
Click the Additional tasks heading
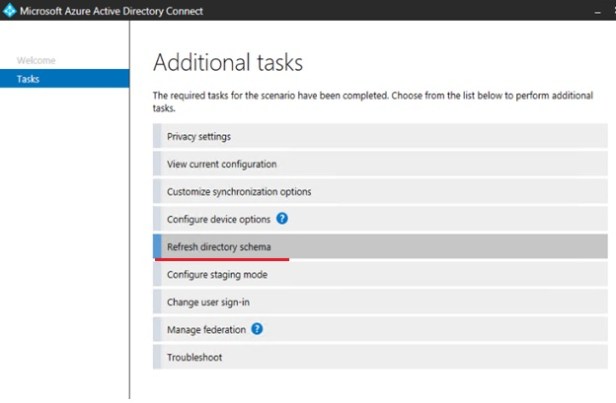[227, 62]
